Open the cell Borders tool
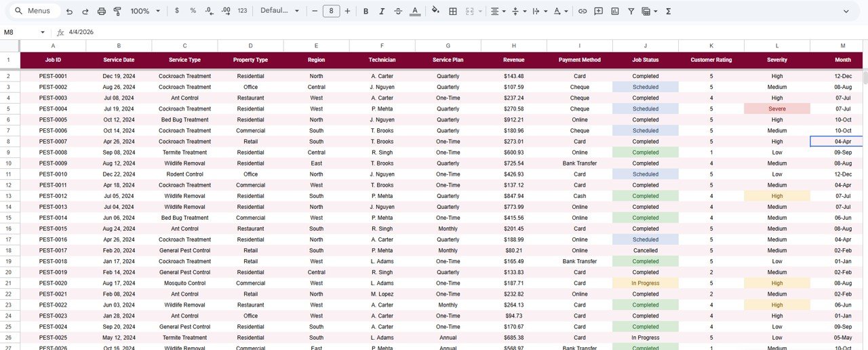This screenshot has width=868, height=350. click(x=452, y=12)
